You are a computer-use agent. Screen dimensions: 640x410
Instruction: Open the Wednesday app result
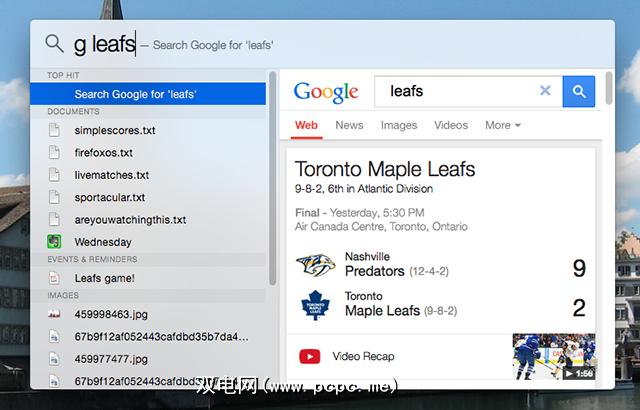click(x=103, y=242)
